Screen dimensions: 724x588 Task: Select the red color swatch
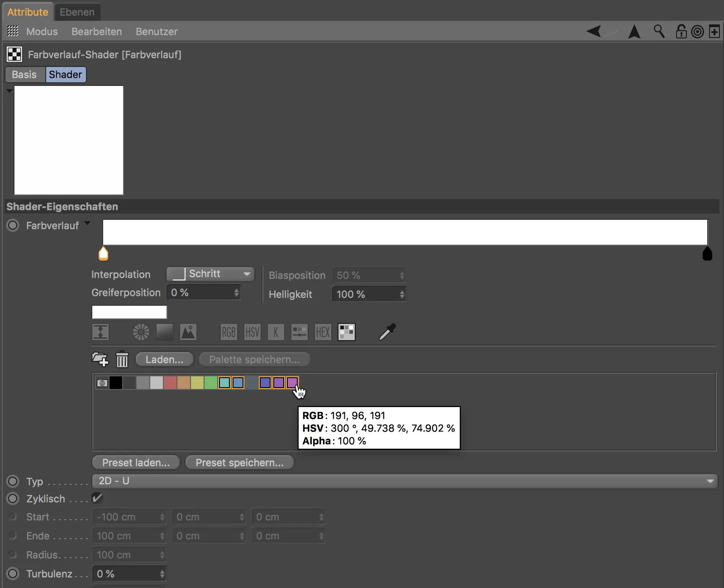(x=170, y=383)
